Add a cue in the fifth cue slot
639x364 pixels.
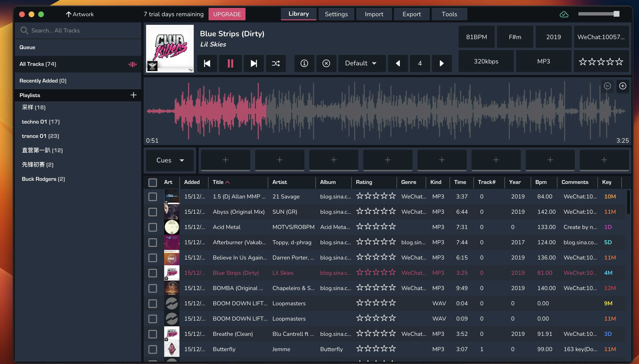[442, 160]
